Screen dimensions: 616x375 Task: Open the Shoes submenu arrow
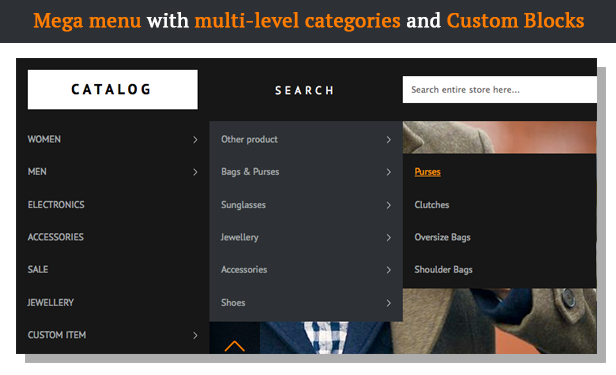click(389, 303)
